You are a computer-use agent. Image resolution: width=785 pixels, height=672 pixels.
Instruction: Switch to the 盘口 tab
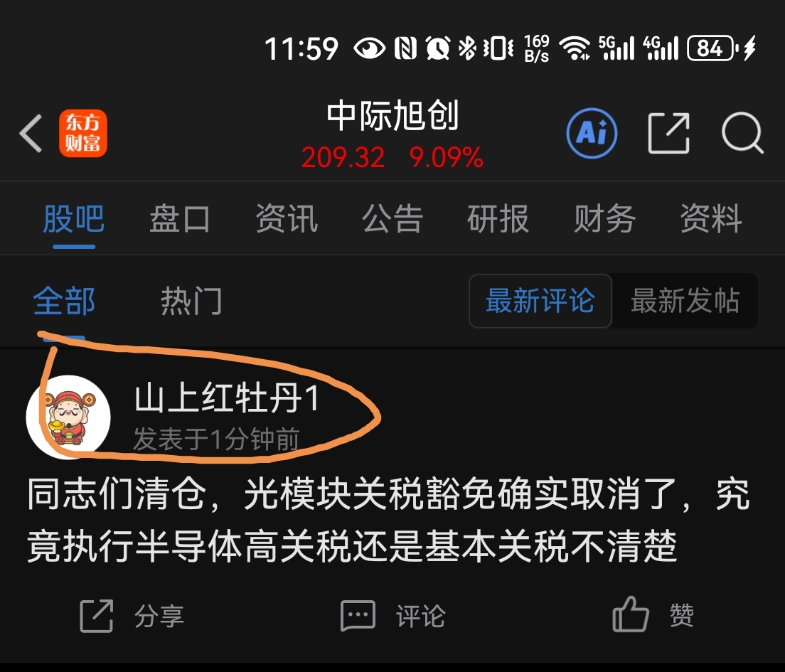(x=180, y=219)
